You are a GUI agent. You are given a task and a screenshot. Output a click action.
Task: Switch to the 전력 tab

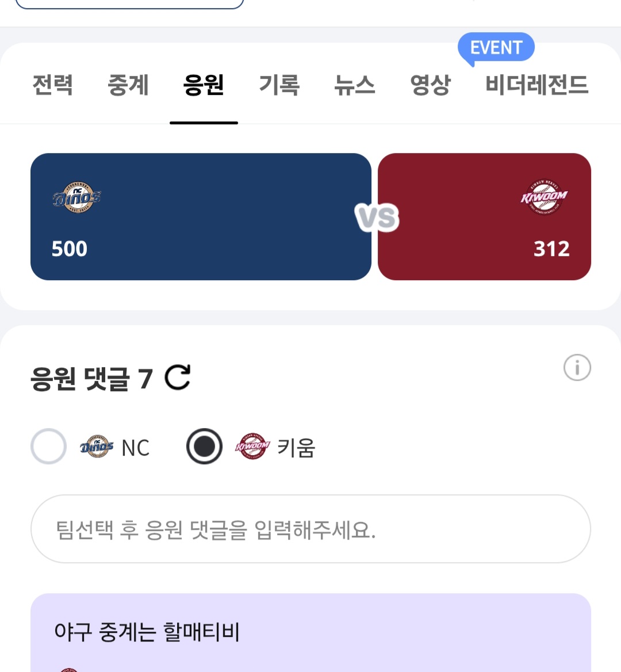pos(53,85)
